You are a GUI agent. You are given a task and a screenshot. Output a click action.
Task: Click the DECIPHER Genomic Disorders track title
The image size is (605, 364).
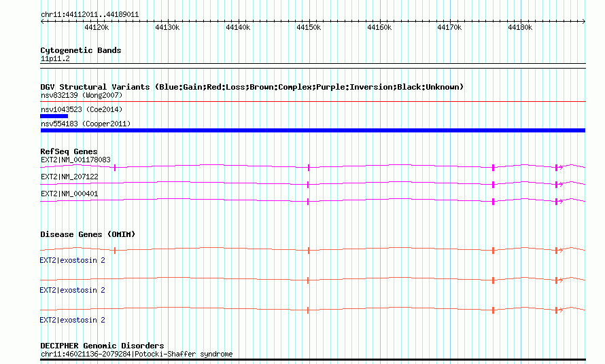point(102,346)
